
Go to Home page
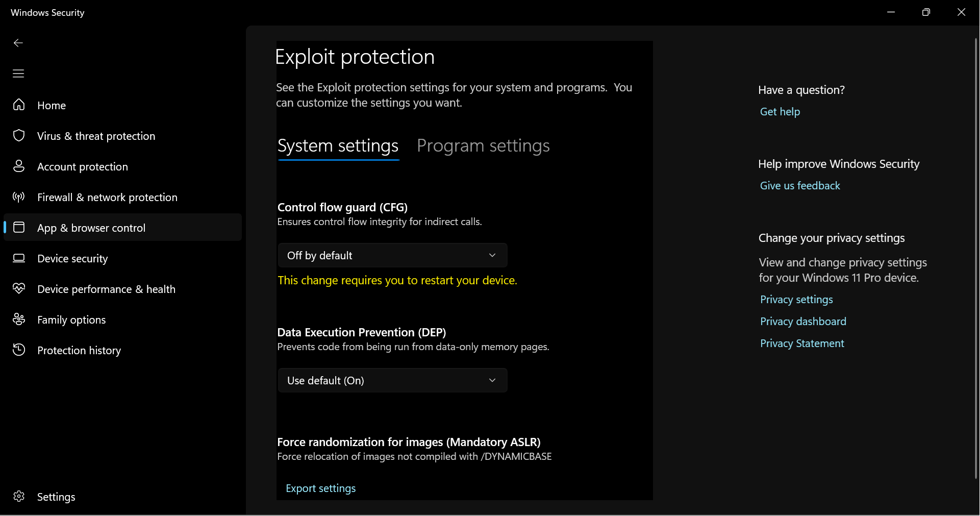[122, 105]
